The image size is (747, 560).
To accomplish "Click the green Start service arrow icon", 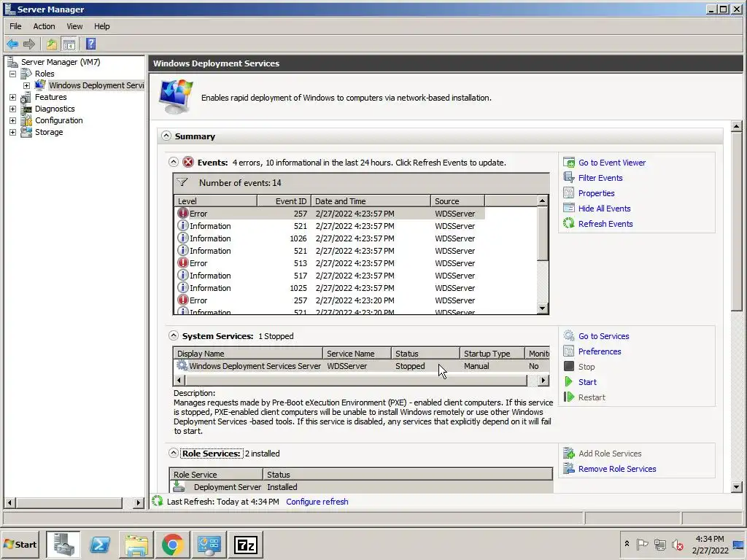I will point(568,381).
